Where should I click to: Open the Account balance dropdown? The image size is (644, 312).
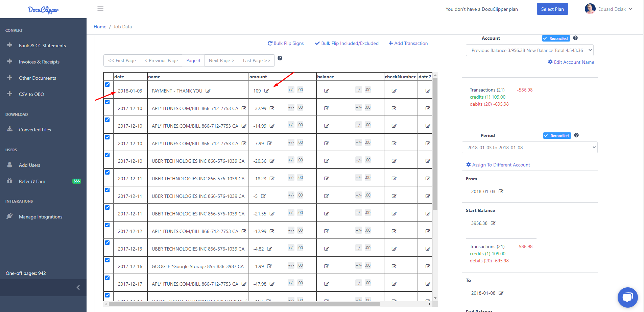[529, 50]
